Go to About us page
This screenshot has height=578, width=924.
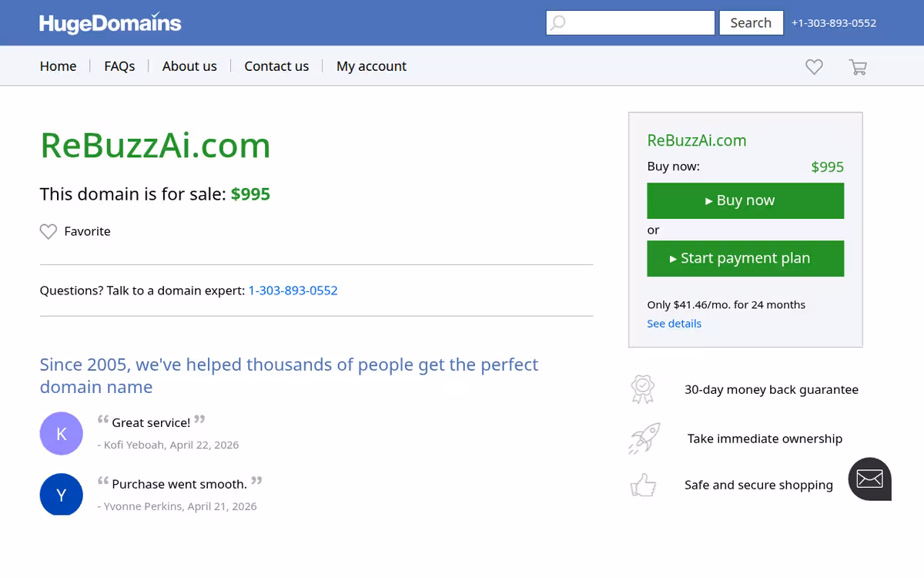[189, 66]
